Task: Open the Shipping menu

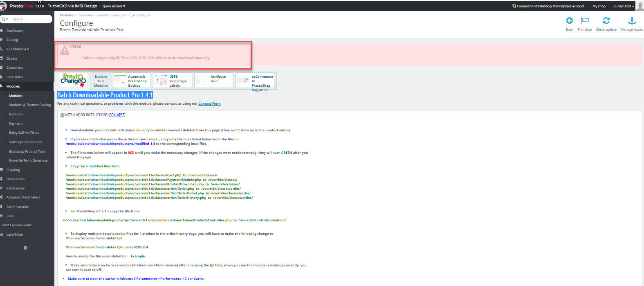Action: click(13, 170)
